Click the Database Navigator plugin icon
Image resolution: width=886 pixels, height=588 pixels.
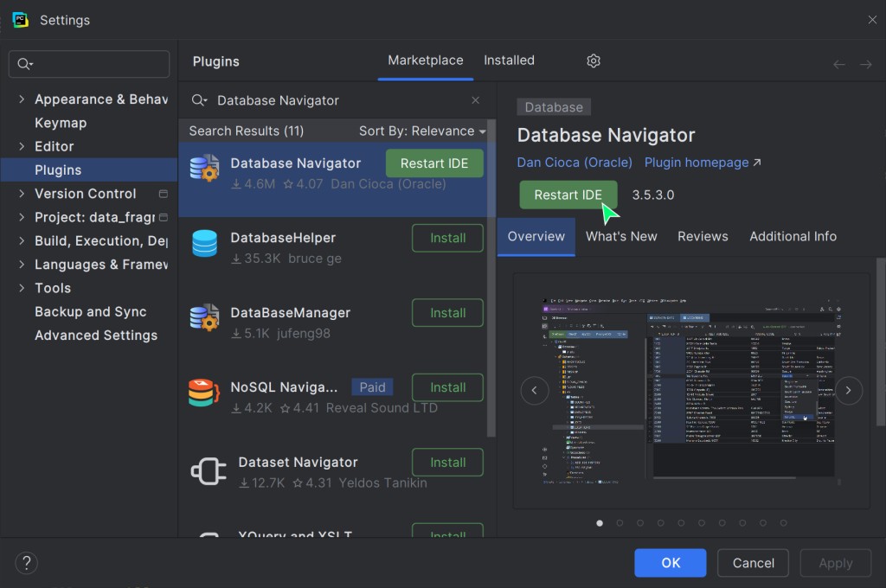coord(205,169)
